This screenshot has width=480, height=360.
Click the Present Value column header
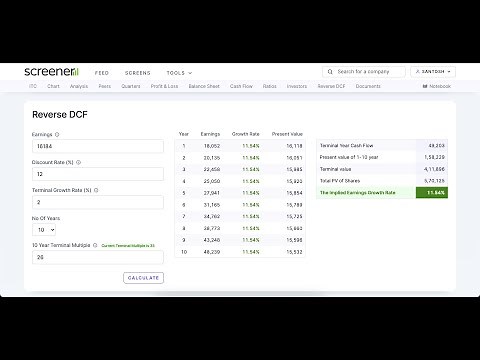coord(287,134)
